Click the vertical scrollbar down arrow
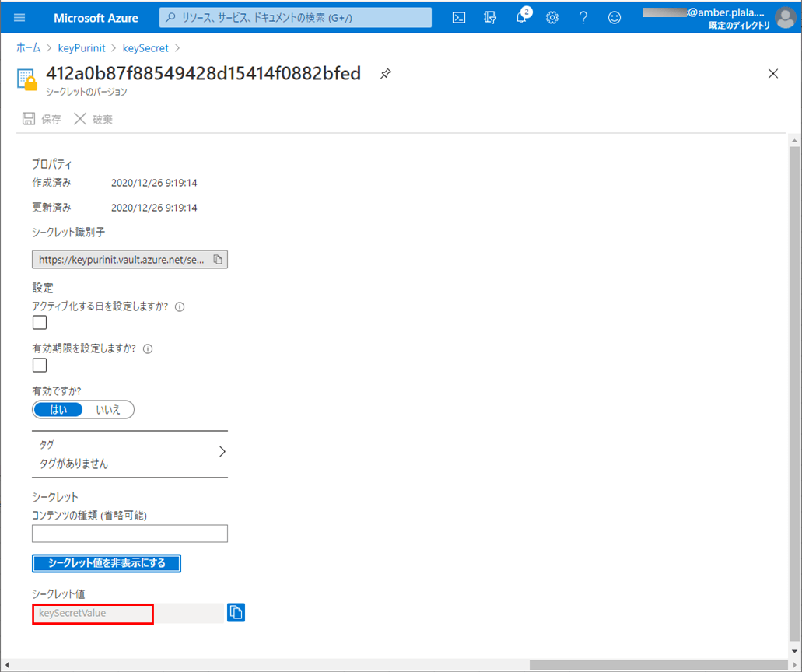The image size is (802, 672). point(794,651)
